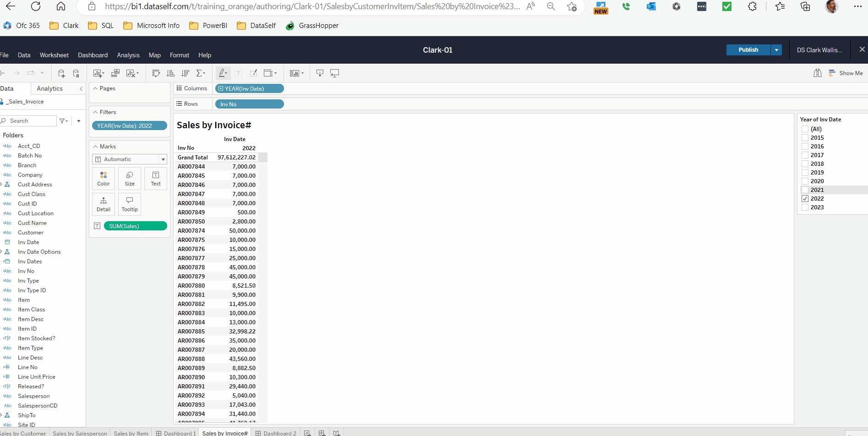868x436 pixels.
Task: Click the Duplicate worksheet icon
Action: [x=115, y=73]
